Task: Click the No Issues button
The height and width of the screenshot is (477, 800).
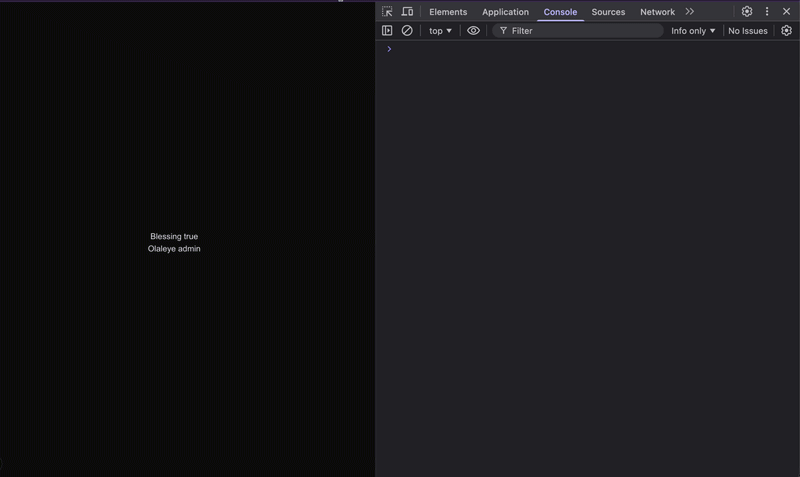Action: point(747,31)
